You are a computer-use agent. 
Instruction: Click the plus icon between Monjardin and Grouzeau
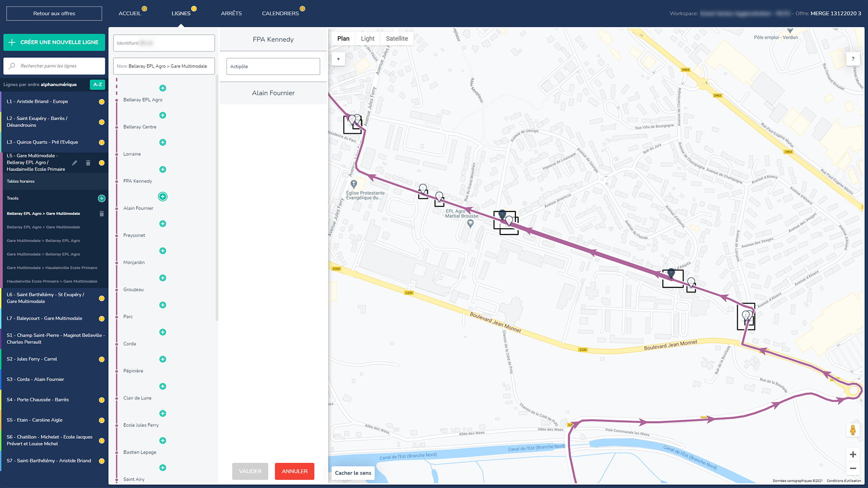click(163, 278)
